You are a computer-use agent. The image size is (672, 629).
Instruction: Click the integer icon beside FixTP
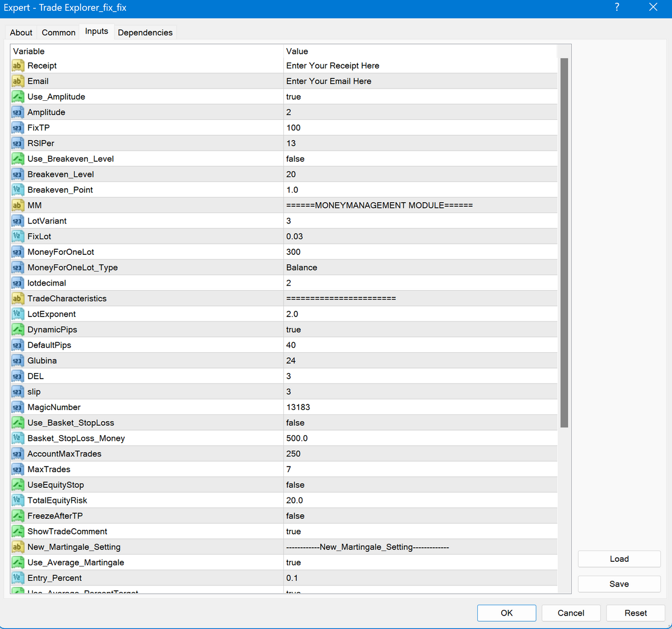point(17,128)
